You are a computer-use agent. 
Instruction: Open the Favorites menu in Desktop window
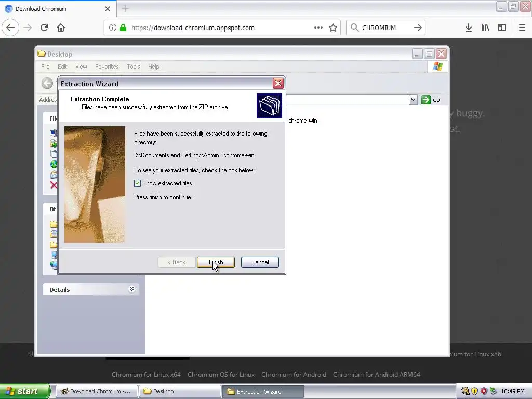[x=107, y=66]
